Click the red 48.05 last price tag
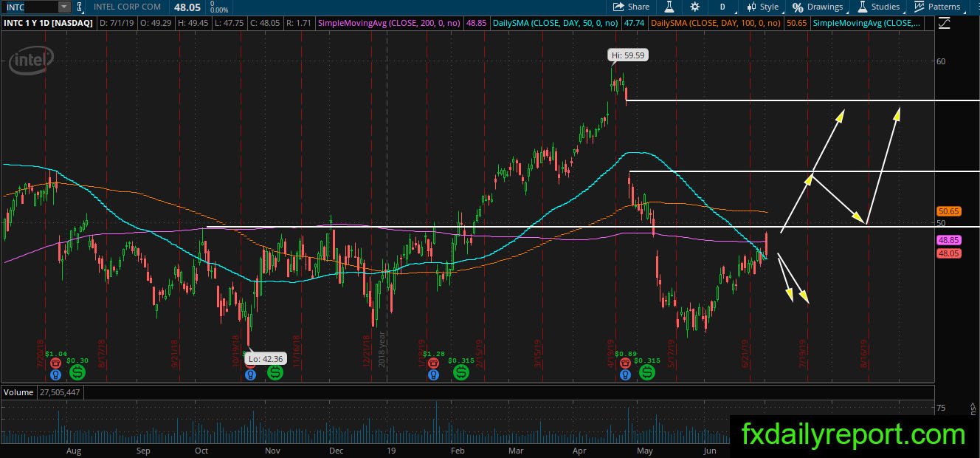Viewport: 980px width, 458px height. pyautogui.click(x=948, y=253)
